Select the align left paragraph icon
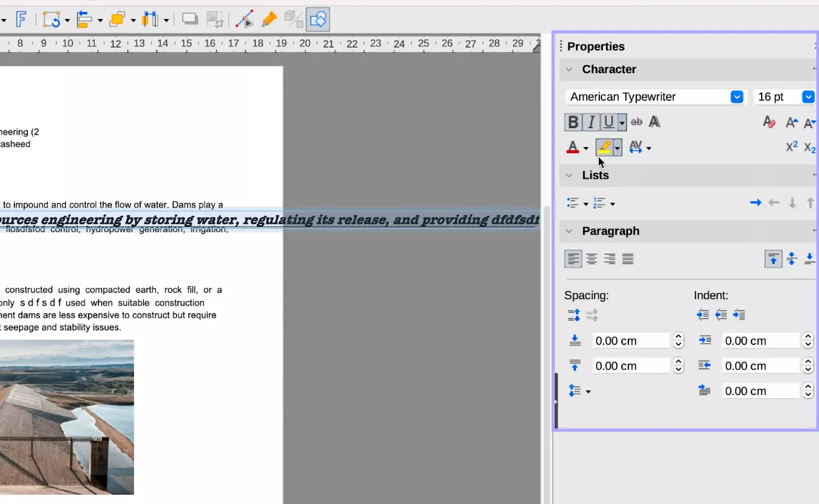 pyautogui.click(x=573, y=258)
